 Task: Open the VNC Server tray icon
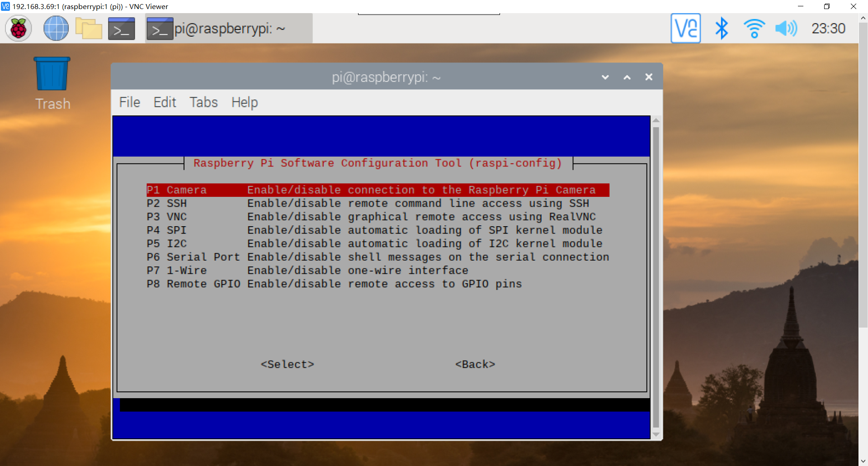pos(685,29)
